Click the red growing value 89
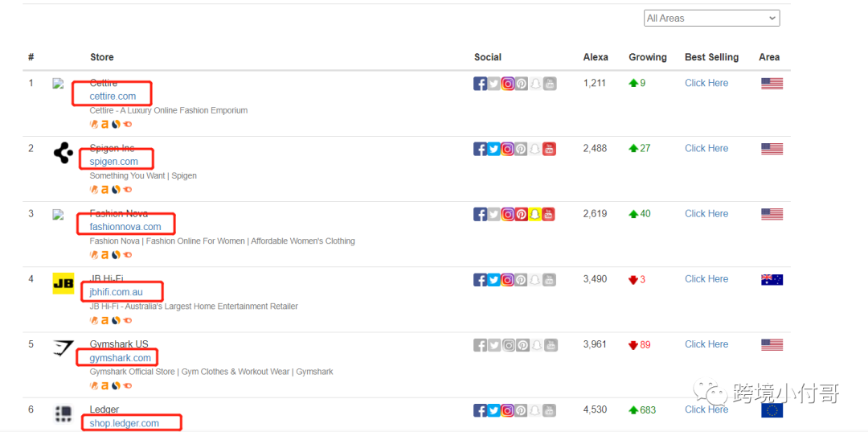The image size is (868, 432). pos(645,344)
